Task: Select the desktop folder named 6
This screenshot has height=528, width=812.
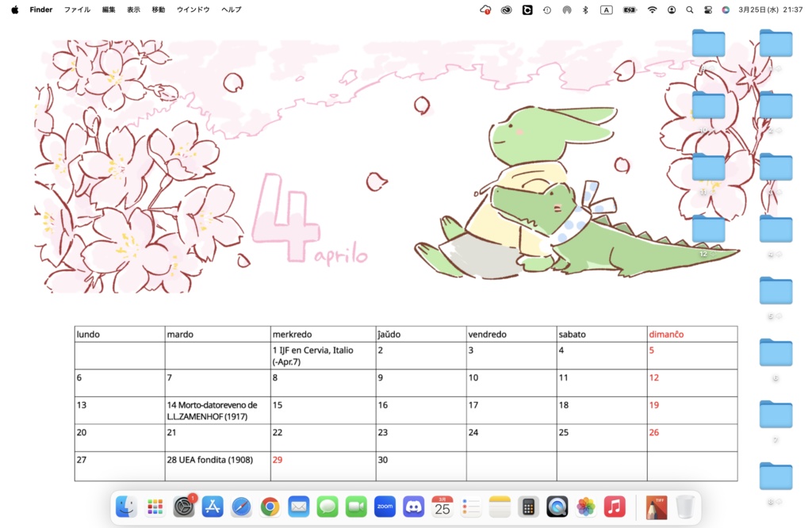Action: 776,353
